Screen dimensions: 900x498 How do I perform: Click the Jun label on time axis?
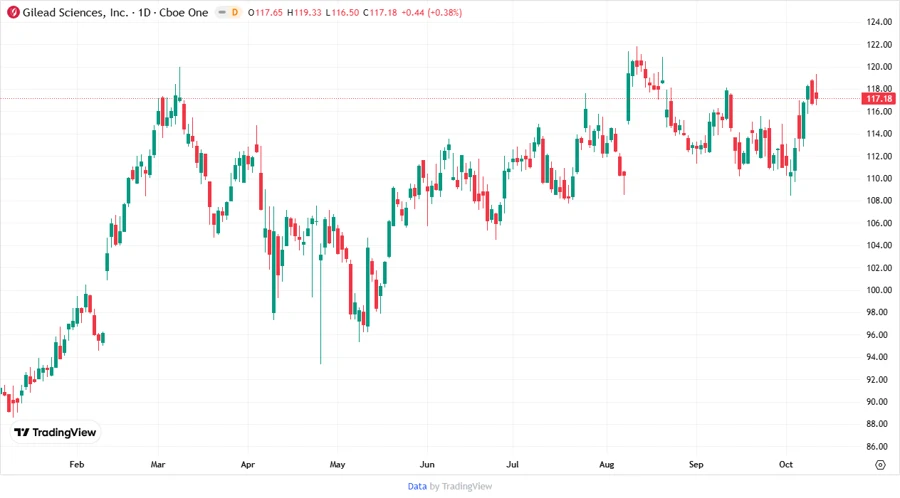click(427, 464)
